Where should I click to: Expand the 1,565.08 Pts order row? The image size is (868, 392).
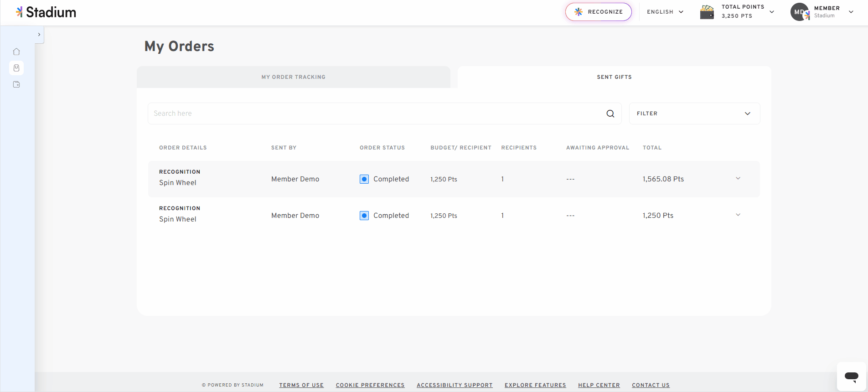tap(738, 178)
